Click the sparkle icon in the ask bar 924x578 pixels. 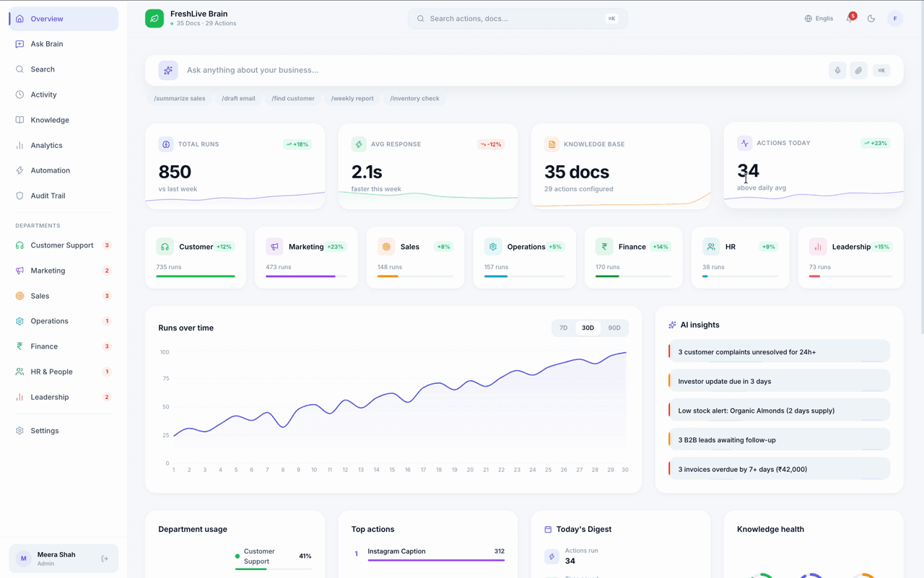pos(168,71)
